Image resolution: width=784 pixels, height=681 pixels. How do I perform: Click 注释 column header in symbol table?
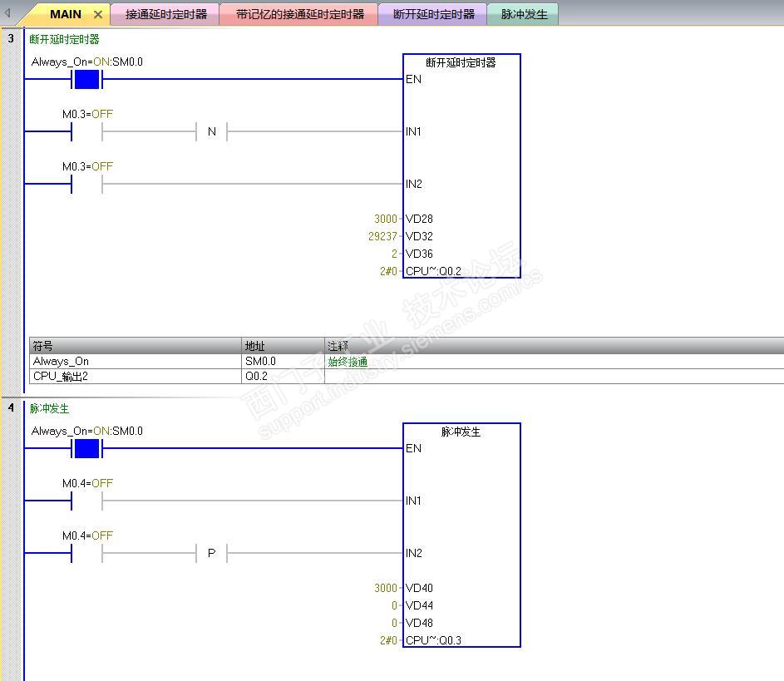coord(555,346)
